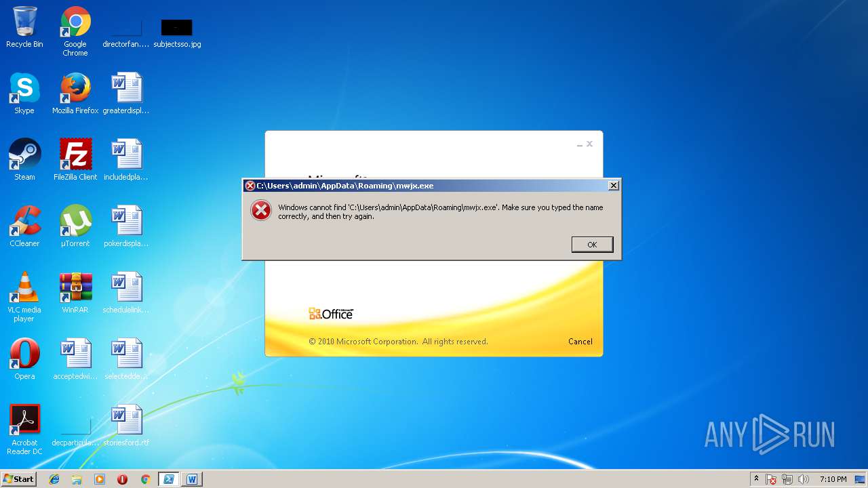Select the selectedde Word document
This screenshot has width=868, height=488.
(126, 359)
